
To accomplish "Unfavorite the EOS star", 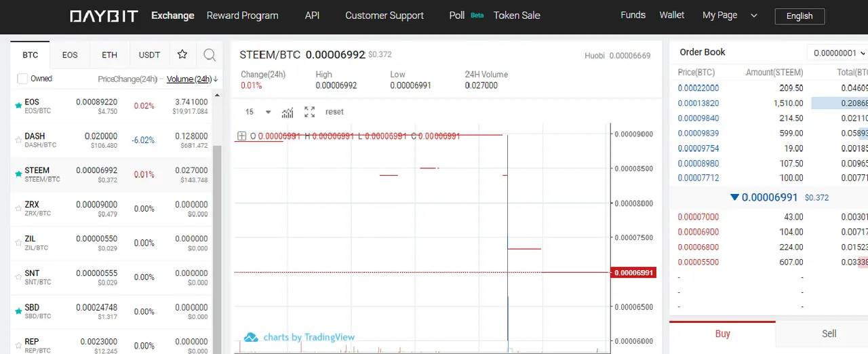I will tap(18, 106).
